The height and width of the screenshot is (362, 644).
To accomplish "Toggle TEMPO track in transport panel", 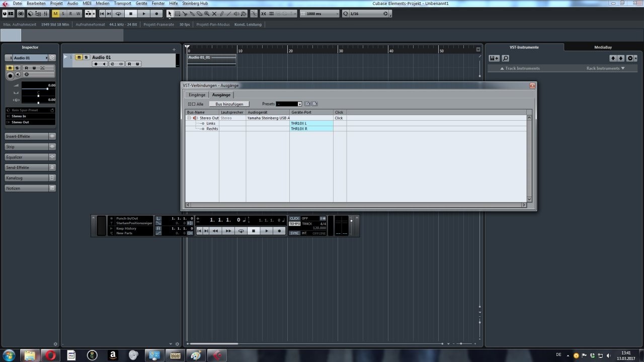I will pos(294,224).
